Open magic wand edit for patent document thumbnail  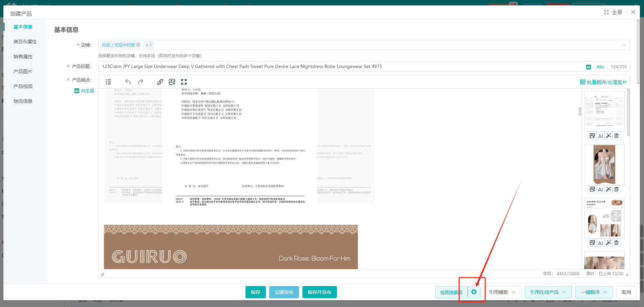(x=608, y=136)
